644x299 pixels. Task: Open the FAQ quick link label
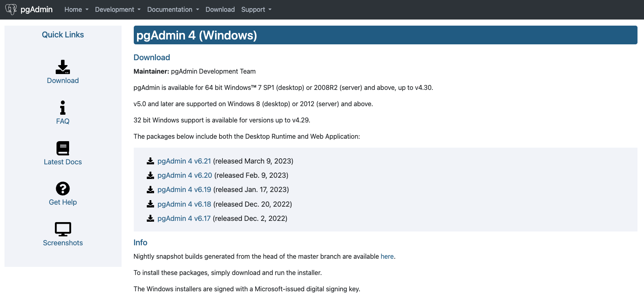point(63,121)
